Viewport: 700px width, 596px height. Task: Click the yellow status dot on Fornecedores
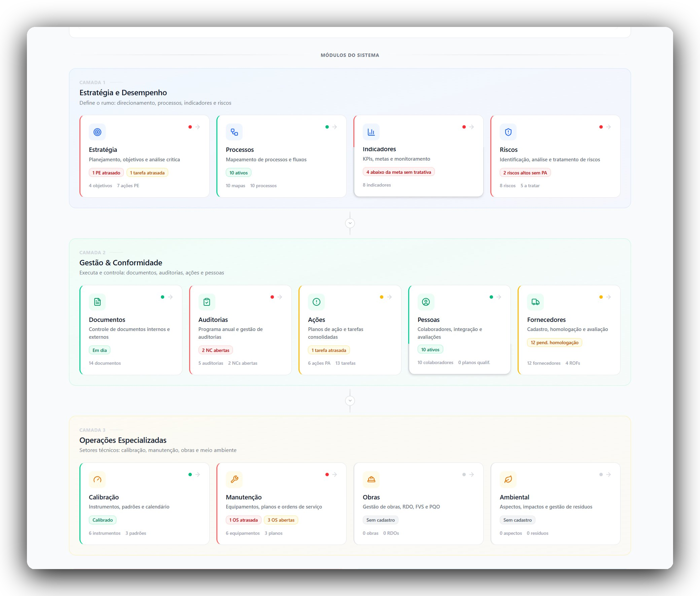tap(601, 297)
